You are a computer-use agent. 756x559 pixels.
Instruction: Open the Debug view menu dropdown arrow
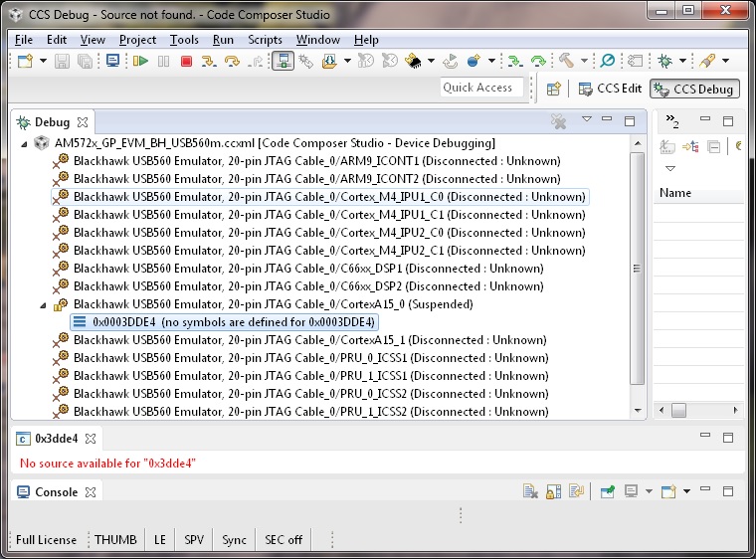(x=586, y=120)
